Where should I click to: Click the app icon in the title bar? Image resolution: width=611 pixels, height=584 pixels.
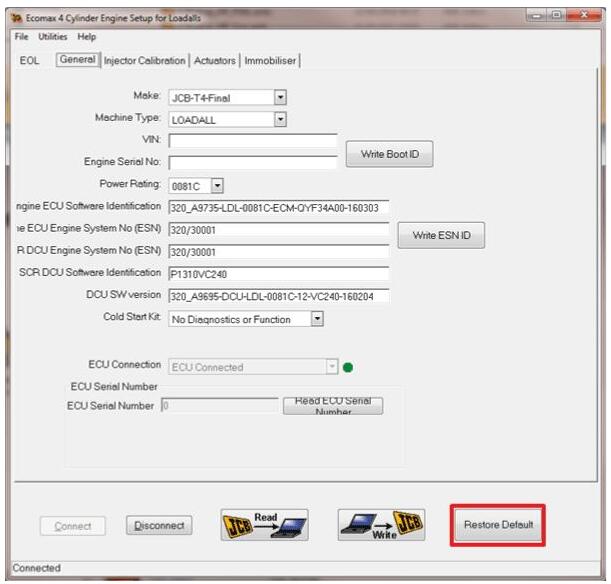click(16, 18)
